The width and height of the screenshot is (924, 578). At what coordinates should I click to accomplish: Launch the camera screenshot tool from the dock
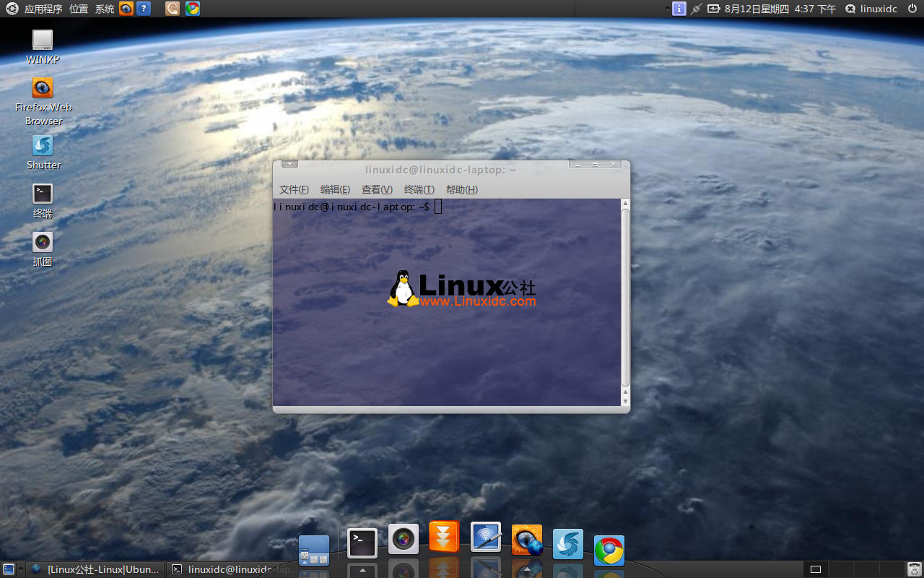[403, 539]
